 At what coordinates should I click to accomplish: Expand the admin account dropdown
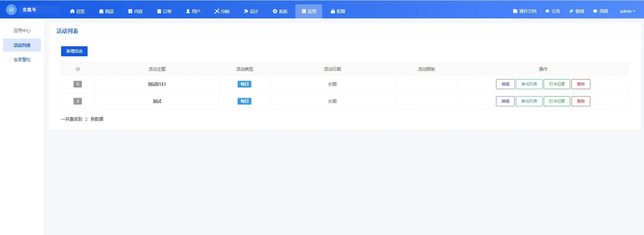pos(627,11)
